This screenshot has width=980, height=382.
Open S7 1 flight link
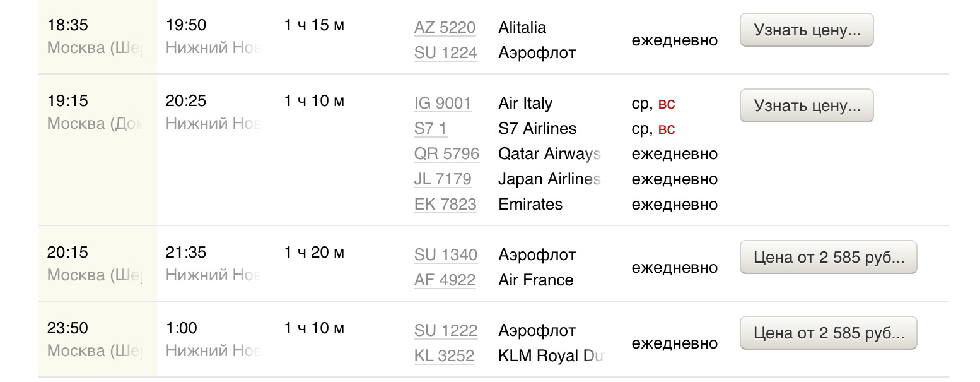pyautogui.click(x=430, y=129)
